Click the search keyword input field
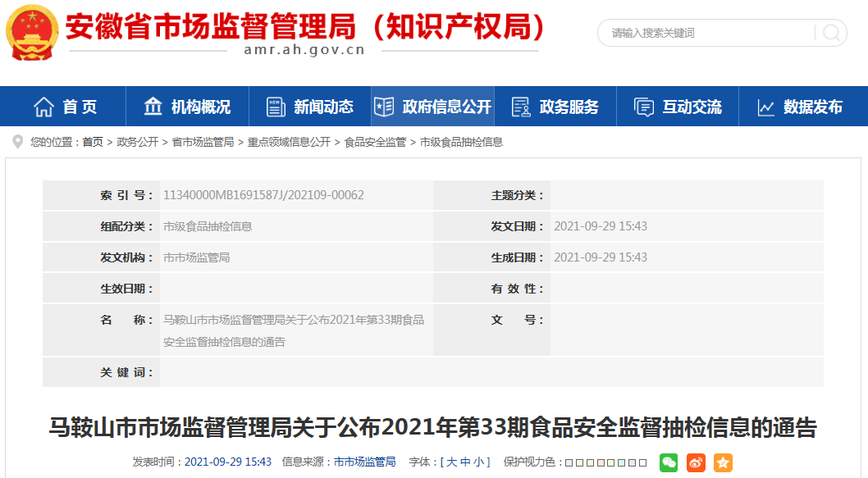The width and height of the screenshot is (868, 478). coord(711,33)
